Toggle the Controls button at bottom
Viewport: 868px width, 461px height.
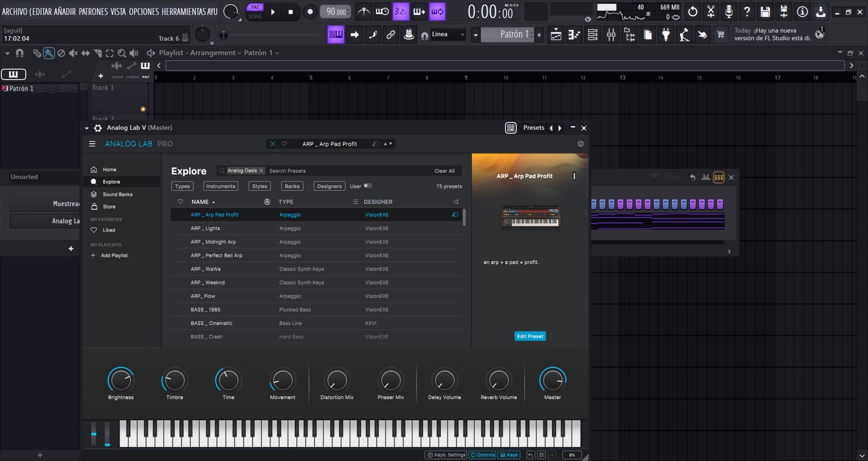483,455
